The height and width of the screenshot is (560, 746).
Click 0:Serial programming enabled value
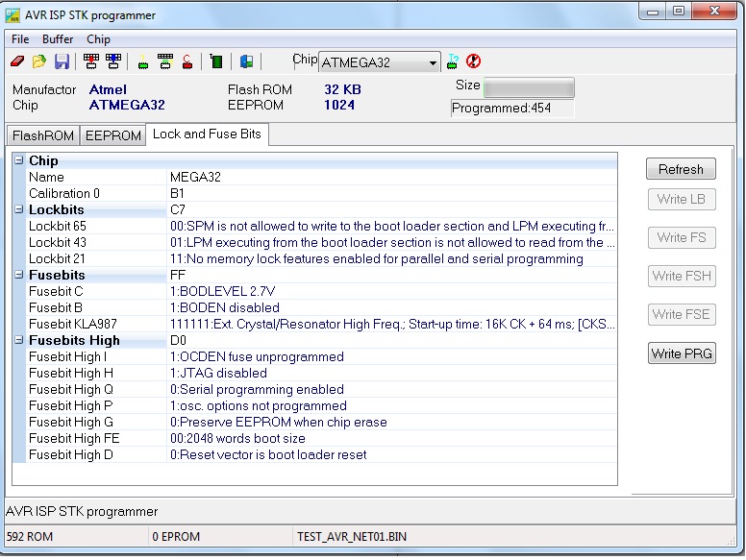pyautogui.click(x=257, y=389)
